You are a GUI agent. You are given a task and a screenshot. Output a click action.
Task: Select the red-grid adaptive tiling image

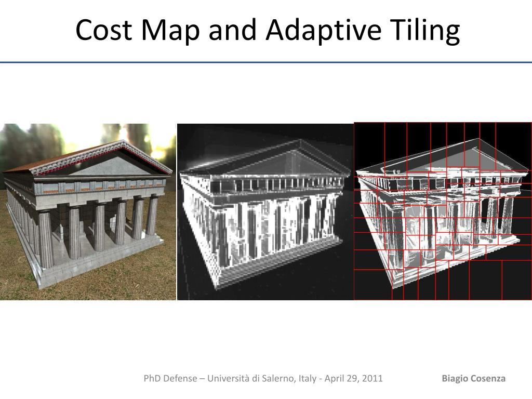point(443,211)
